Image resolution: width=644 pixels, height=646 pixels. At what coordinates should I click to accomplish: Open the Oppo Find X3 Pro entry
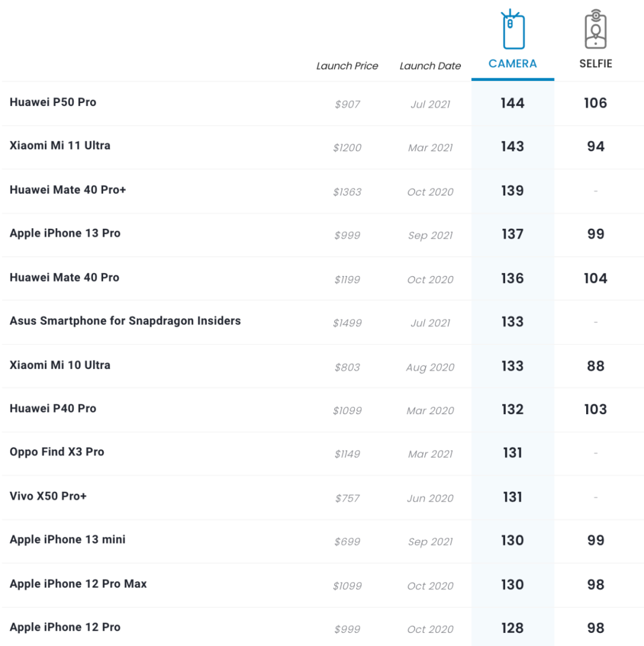pyautogui.click(x=57, y=452)
